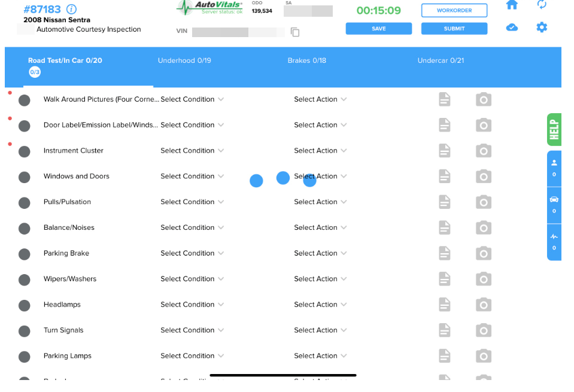The width and height of the screenshot is (574, 392).
Task: Open the notes icon for Instrument Cluster
Action: click(444, 151)
